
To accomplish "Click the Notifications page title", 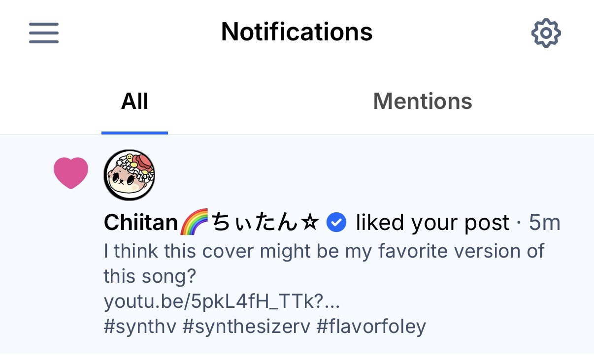I will click(x=297, y=32).
